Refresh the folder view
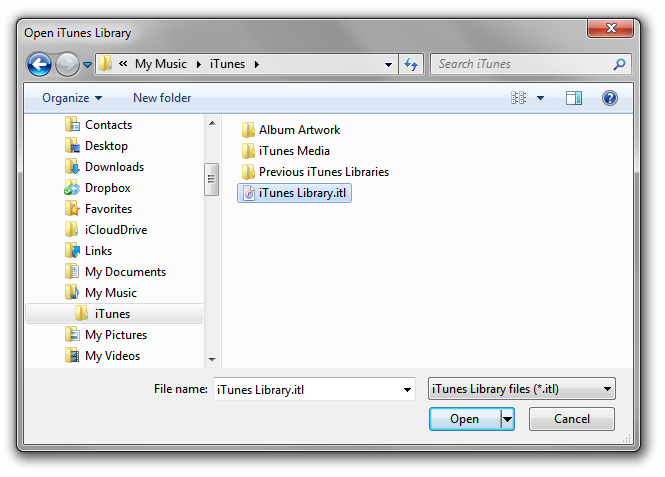Viewport: 665px width, 477px height. coord(411,64)
